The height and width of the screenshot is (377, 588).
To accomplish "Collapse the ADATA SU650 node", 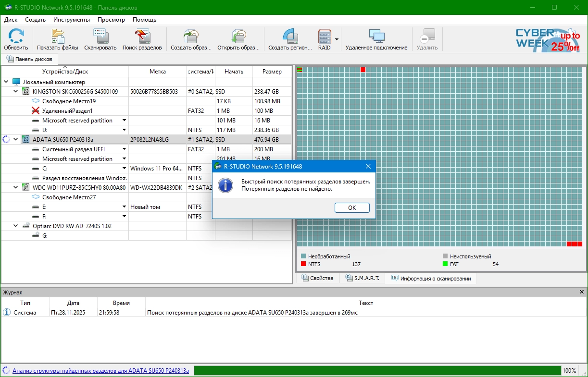I will pyautogui.click(x=15, y=139).
